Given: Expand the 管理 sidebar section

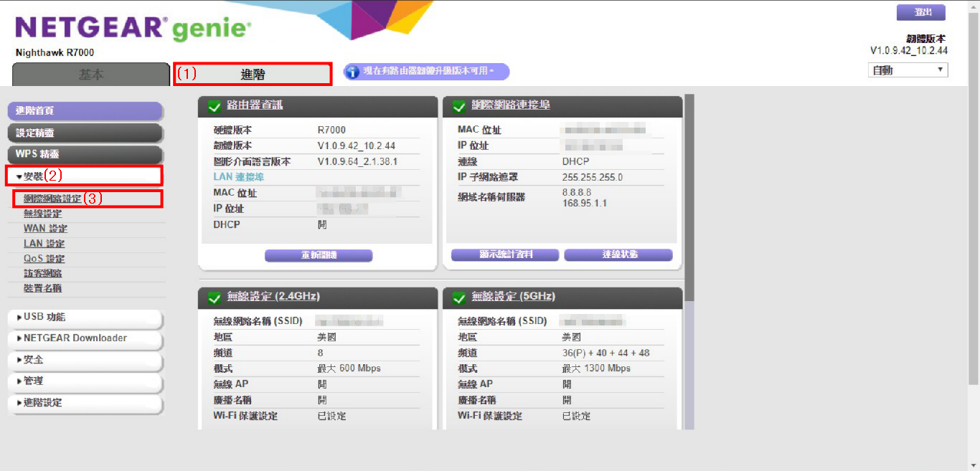Looking at the screenshot, I should [85, 381].
